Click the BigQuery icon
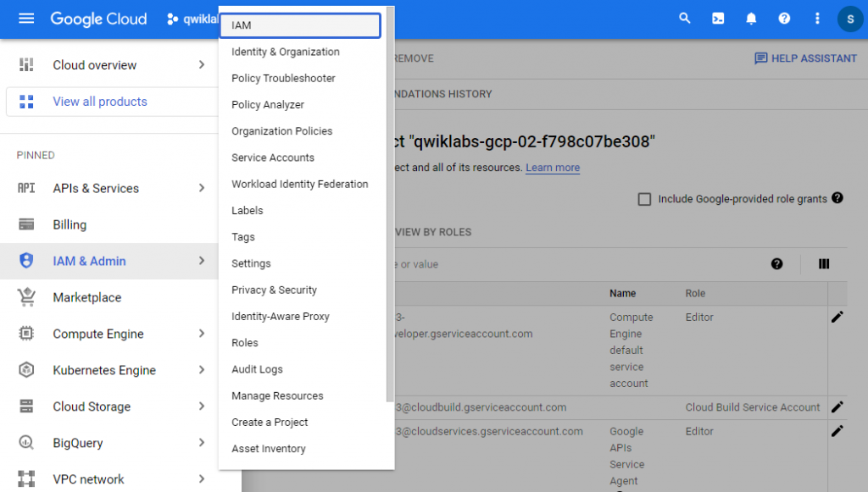 pos(26,443)
